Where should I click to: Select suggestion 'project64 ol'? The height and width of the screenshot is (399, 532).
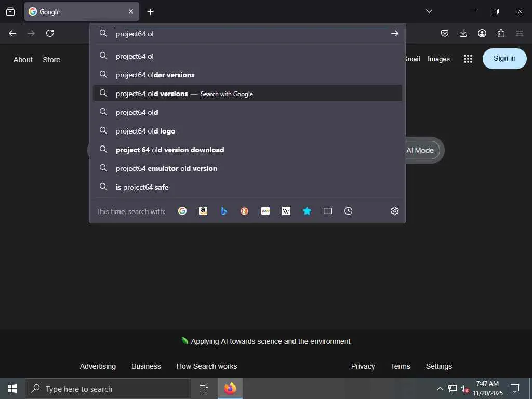[x=247, y=56]
